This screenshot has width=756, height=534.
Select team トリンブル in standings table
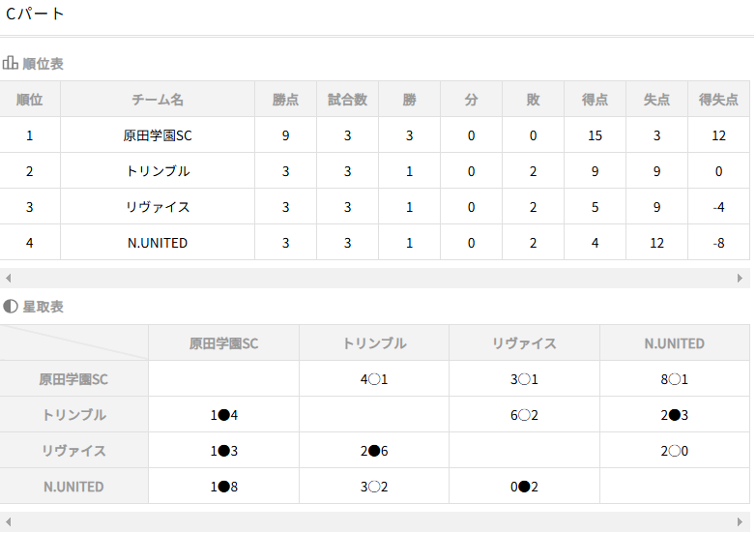point(158,171)
